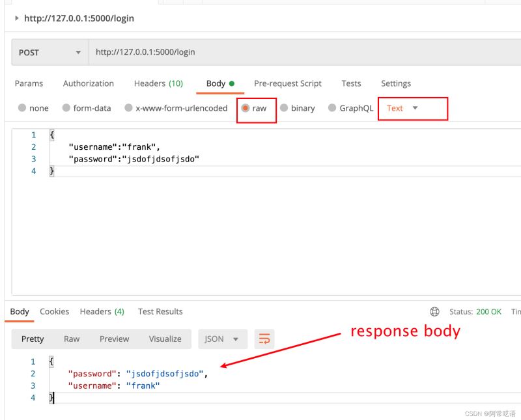The image size is (521, 420).
Task: Switch to the Params tab
Action: pos(29,83)
